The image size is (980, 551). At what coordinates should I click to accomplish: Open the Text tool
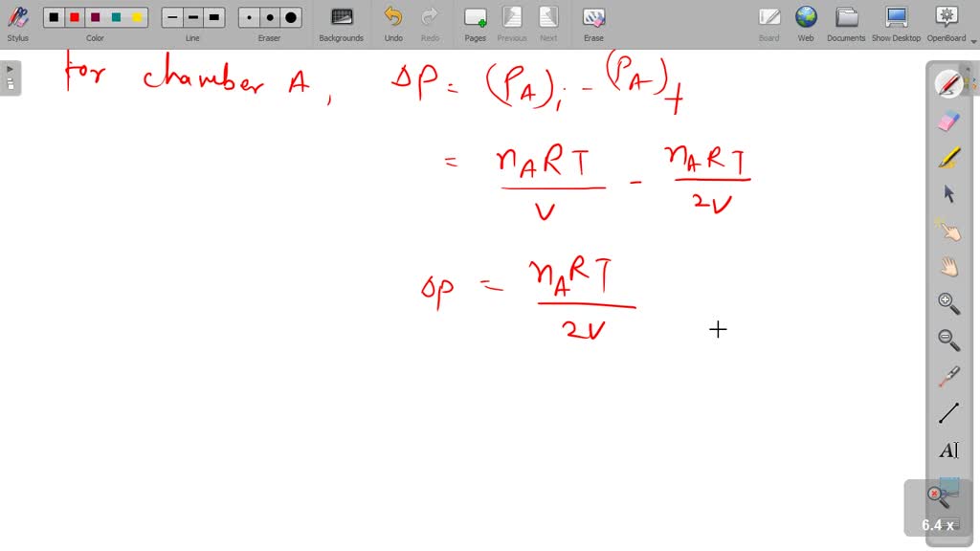947,450
